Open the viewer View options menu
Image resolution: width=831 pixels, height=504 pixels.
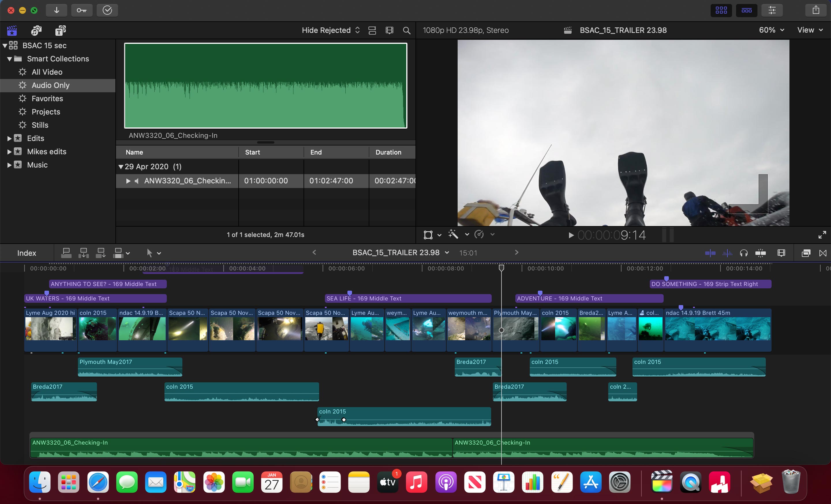pyautogui.click(x=810, y=30)
